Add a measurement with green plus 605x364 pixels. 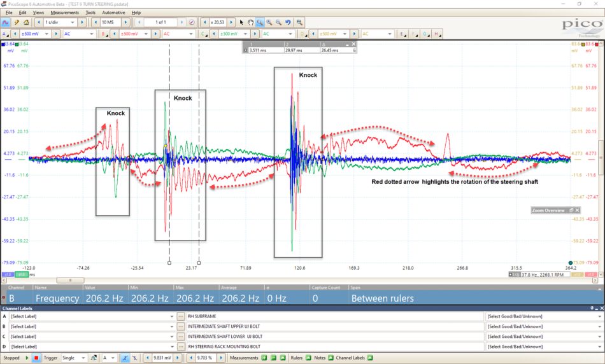264,358
